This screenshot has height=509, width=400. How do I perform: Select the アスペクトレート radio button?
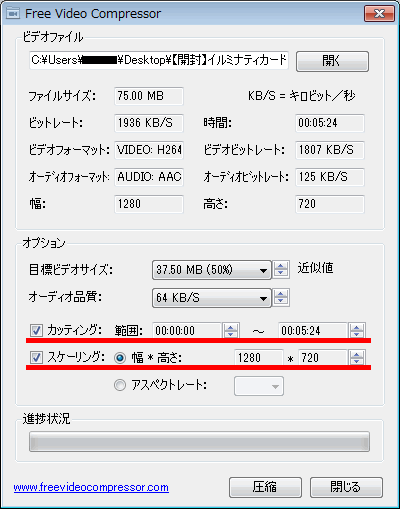(x=120, y=385)
